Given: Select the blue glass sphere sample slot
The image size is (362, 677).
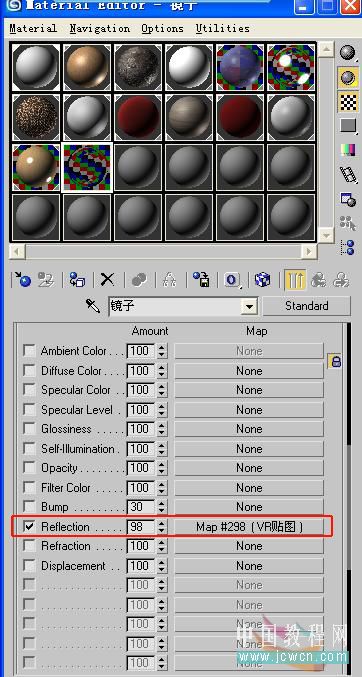Looking at the screenshot, I should point(240,67).
